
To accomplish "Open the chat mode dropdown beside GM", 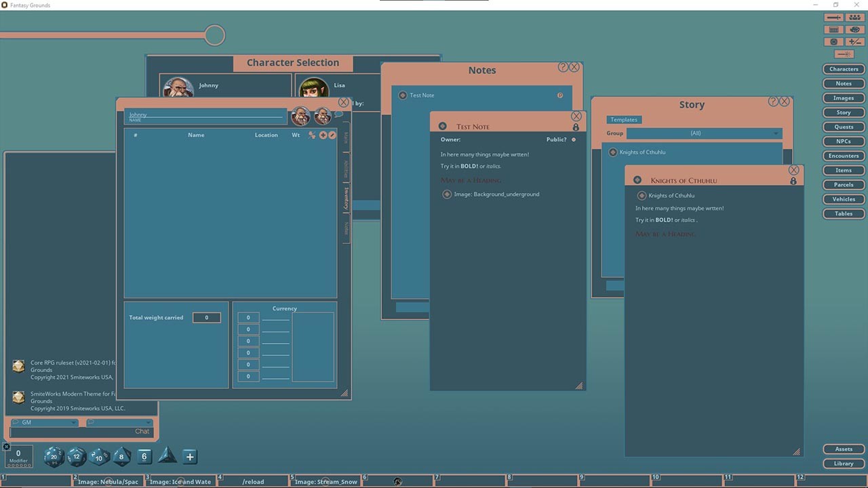I will click(119, 423).
